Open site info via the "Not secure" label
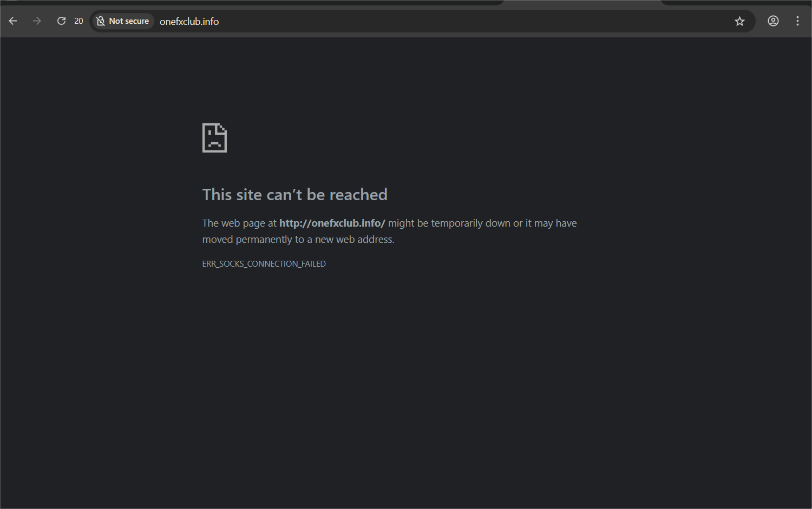The image size is (812, 509). coord(129,21)
